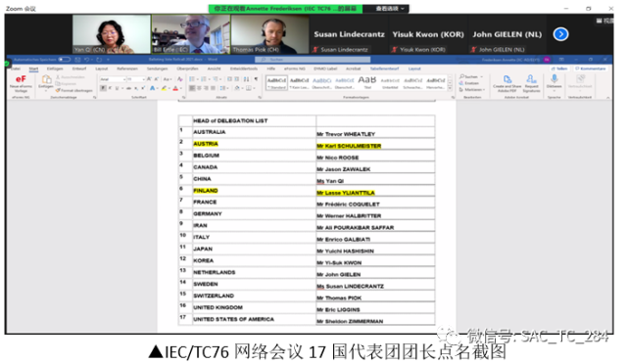Click the shading paint bucket button

(238, 88)
